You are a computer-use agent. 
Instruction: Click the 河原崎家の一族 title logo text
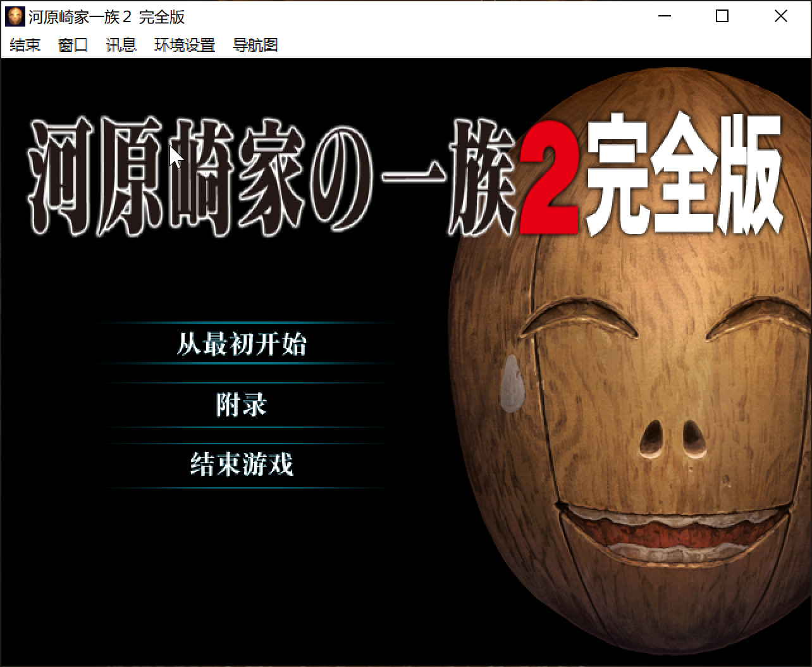[x=272, y=177]
